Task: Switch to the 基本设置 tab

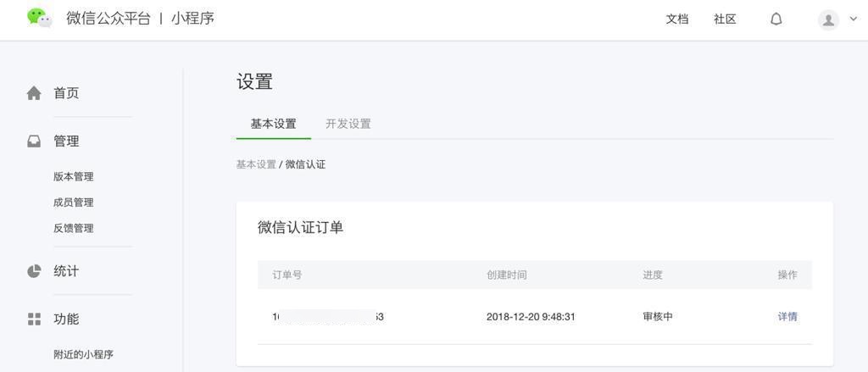Action: click(x=273, y=124)
